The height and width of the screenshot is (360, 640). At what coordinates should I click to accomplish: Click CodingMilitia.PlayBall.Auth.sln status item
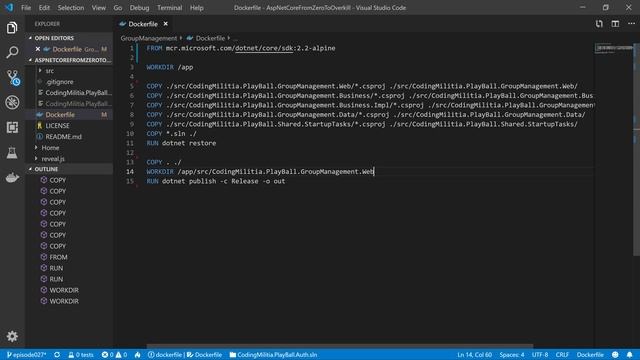(x=273, y=355)
